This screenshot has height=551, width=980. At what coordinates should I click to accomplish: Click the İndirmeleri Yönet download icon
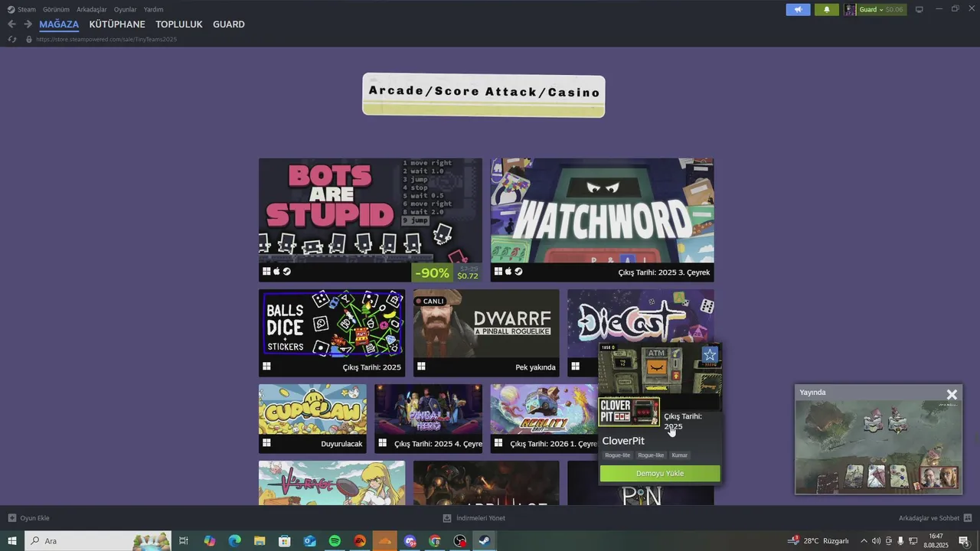pos(447,518)
